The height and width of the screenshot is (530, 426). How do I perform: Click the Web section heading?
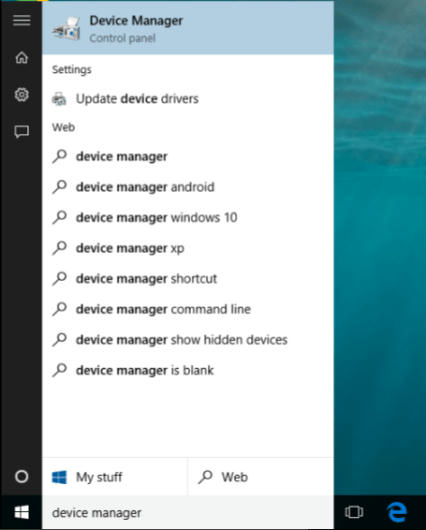click(x=63, y=127)
